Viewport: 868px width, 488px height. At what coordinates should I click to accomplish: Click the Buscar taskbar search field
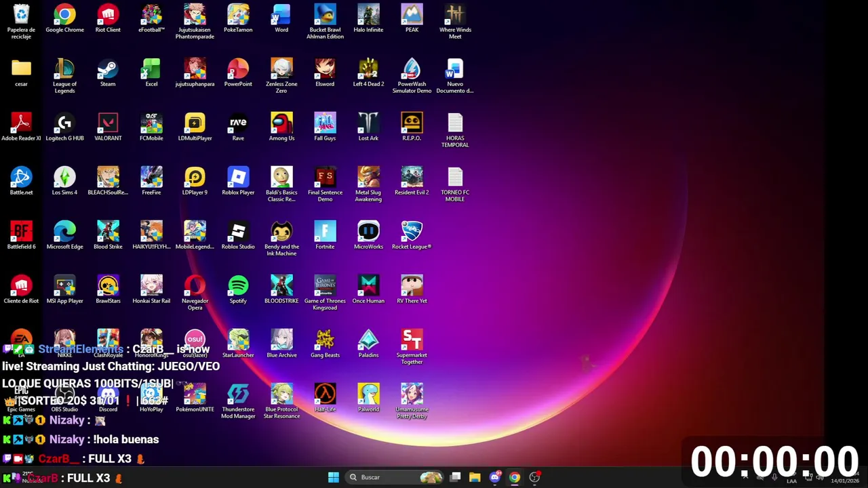tap(395, 477)
